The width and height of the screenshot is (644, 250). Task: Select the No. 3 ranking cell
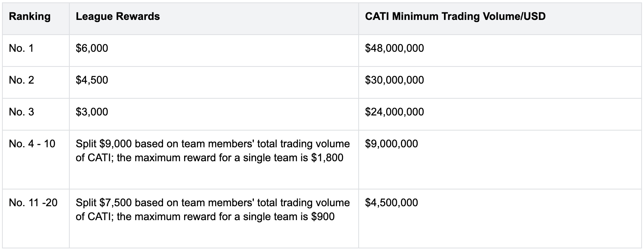point(22,112)
